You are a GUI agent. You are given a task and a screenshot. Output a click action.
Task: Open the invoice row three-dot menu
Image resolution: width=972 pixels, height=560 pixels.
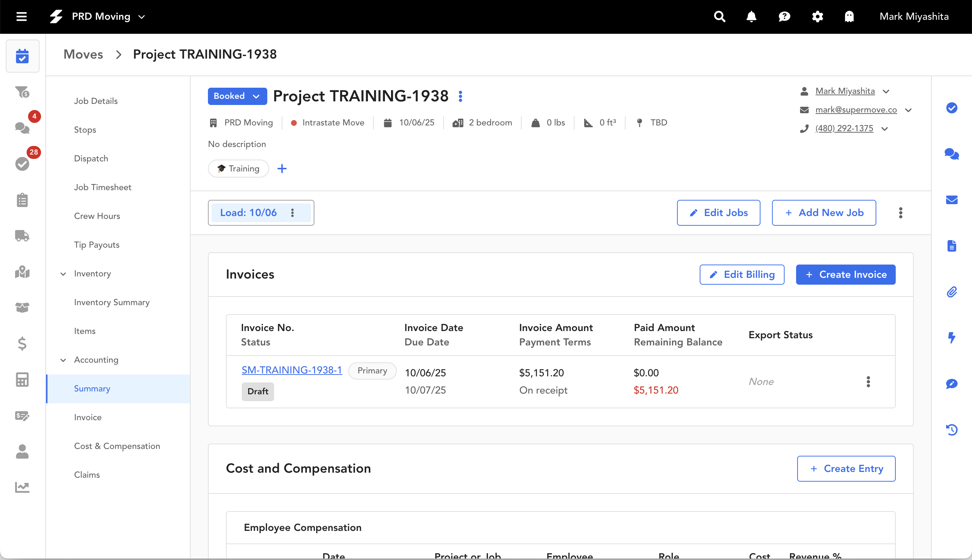(868, 381)
